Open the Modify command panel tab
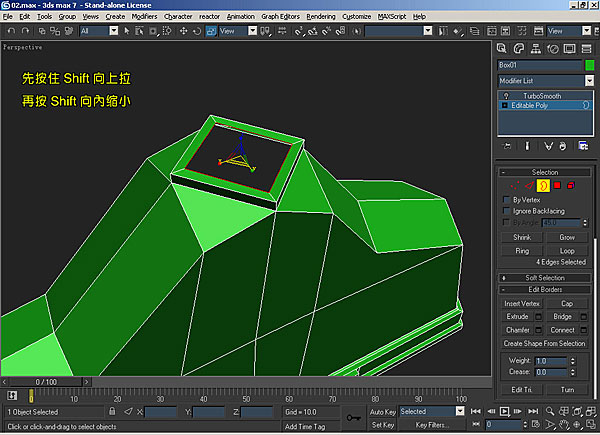This screenshot has height=435, width=600. 518,49
